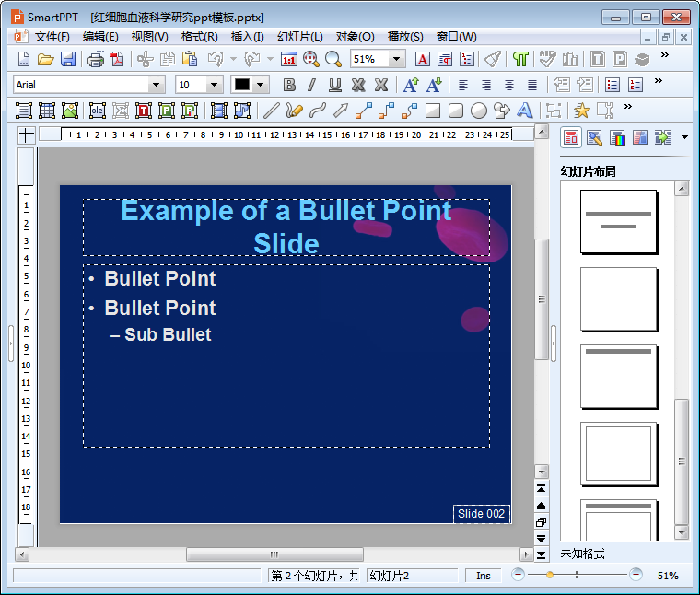Justify text alignment
700x595 pixels.
coord(531,85)
